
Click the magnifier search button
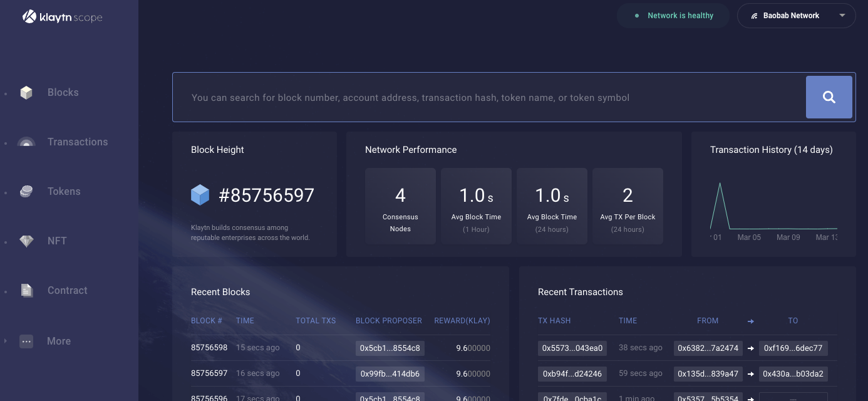[x=829, y=97]
